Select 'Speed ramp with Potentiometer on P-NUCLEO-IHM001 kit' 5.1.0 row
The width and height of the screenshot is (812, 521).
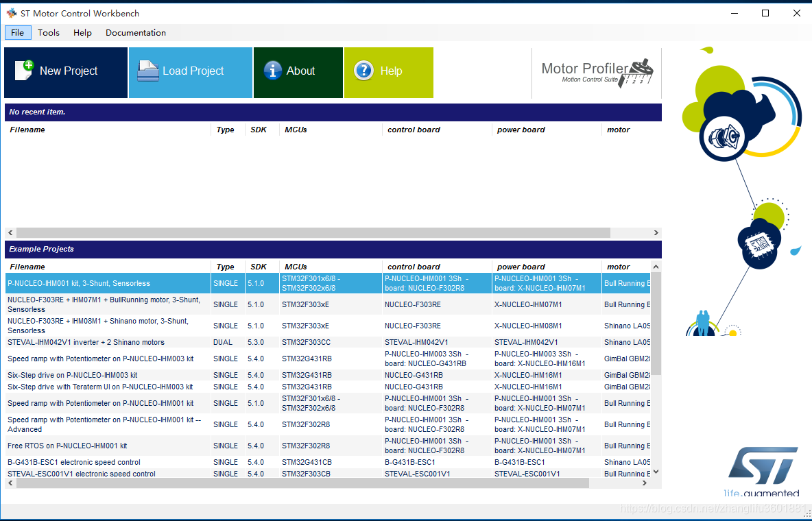click(x=327, y=403)
